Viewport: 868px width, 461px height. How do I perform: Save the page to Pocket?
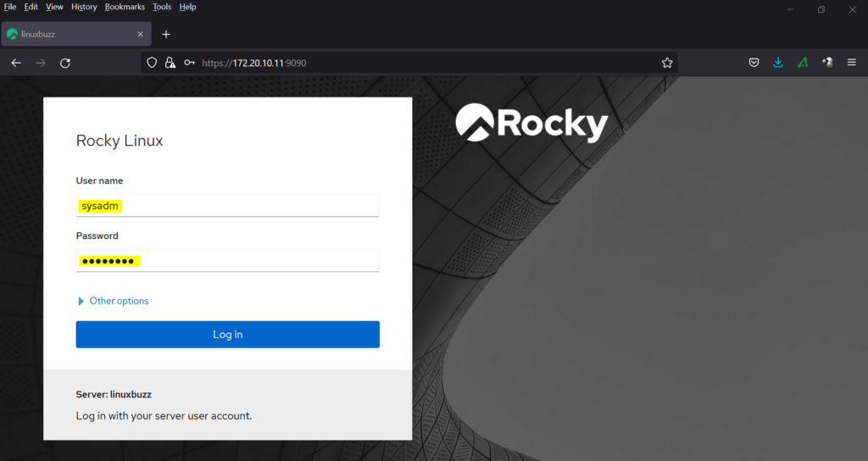754,63
